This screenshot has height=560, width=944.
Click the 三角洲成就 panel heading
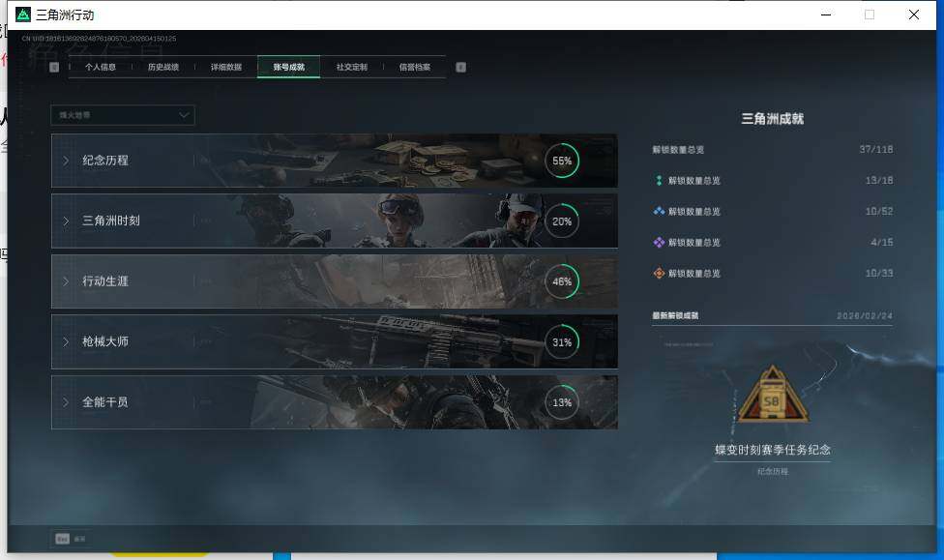pos(773,119)
